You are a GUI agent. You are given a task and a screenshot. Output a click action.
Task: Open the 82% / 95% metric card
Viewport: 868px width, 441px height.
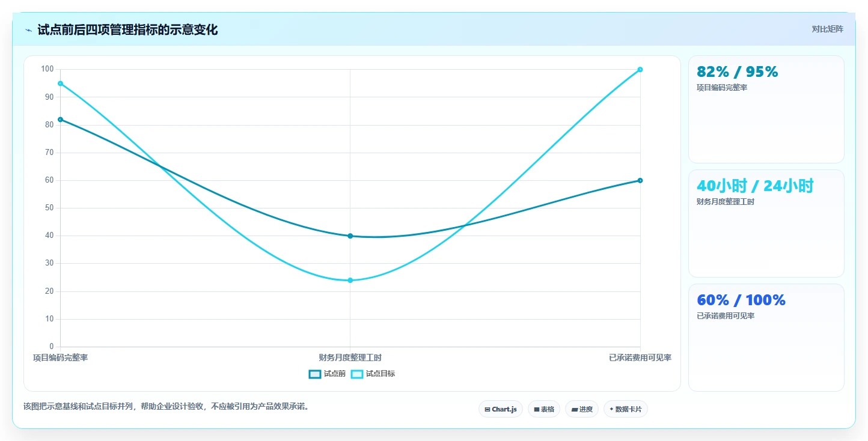[766, 109]
